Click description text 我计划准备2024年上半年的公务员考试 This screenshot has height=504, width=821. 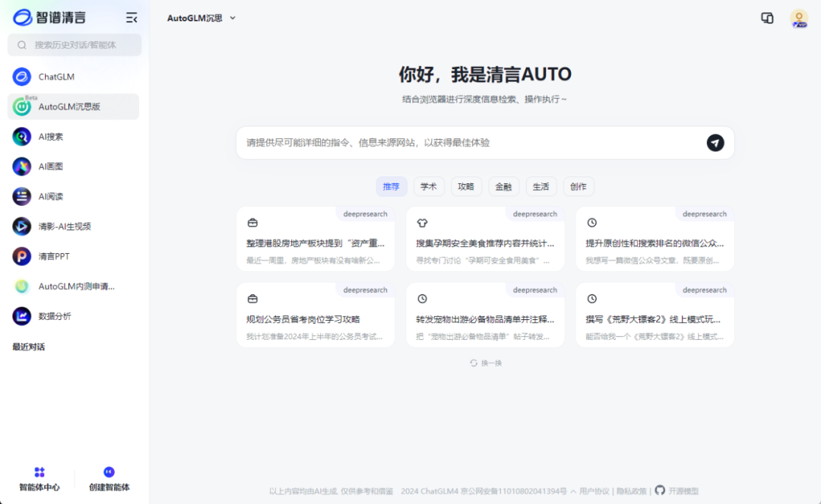[x=314, y=337]
